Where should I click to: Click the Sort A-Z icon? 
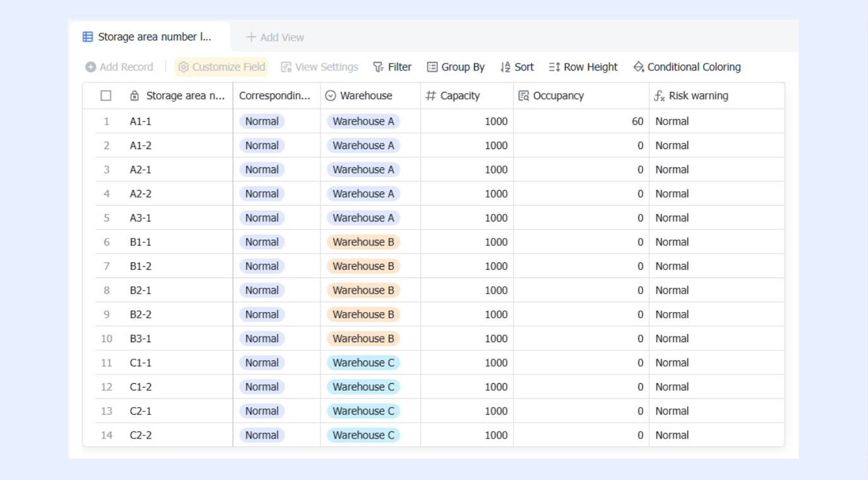click(x=505, y=67)
